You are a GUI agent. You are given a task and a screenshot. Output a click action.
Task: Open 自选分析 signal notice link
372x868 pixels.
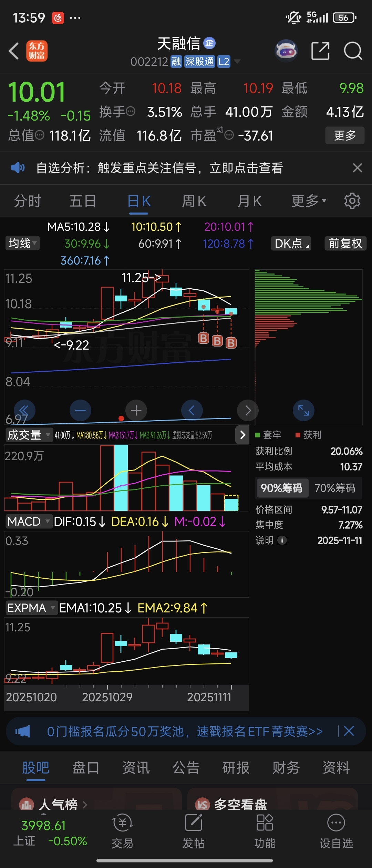[159, 168]
